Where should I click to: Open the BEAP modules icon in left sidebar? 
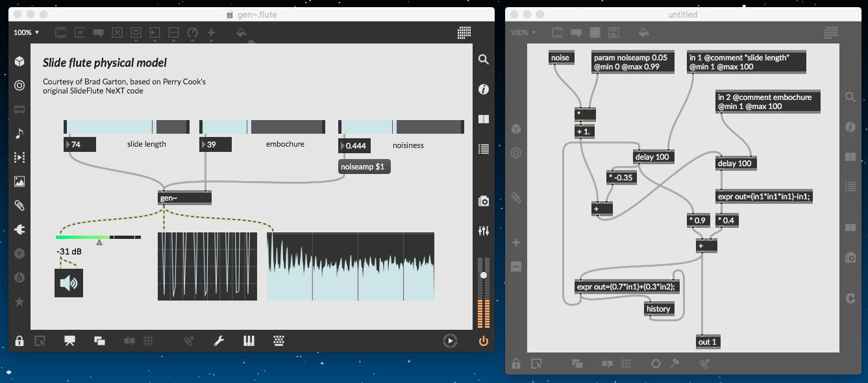coord(19,278)
